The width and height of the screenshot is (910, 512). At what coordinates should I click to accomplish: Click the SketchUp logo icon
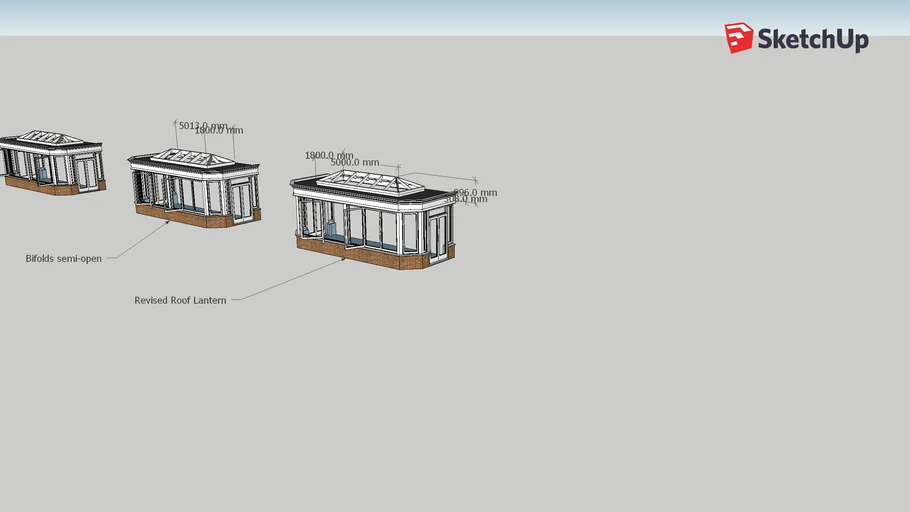(739, 38)
